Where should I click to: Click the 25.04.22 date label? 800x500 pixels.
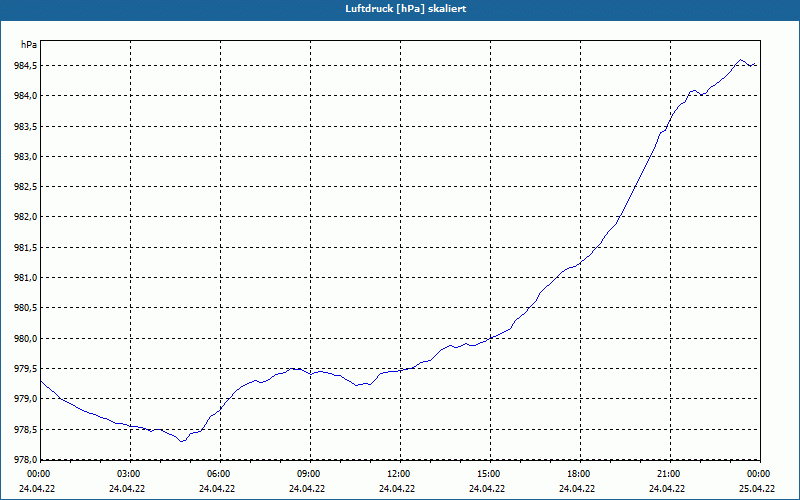(757, 488)
